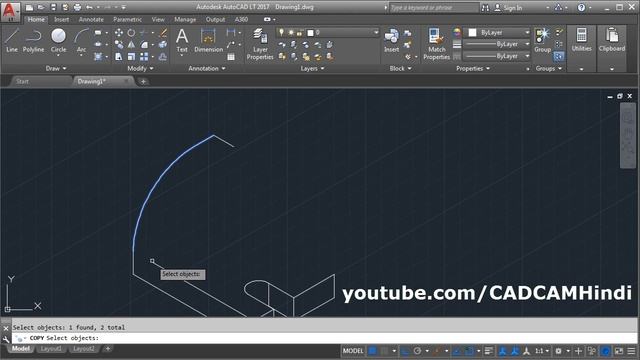Open annotation scale 1:1 dropdown
This screenshot has width=640, height=360.
pos(542,351)
